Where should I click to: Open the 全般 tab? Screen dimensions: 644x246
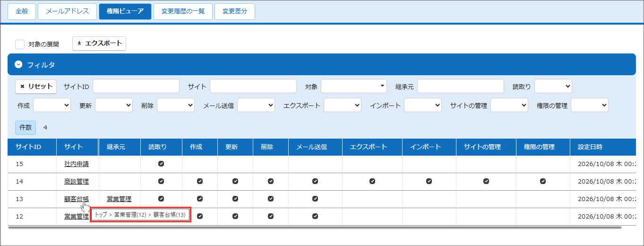point(22,11)
